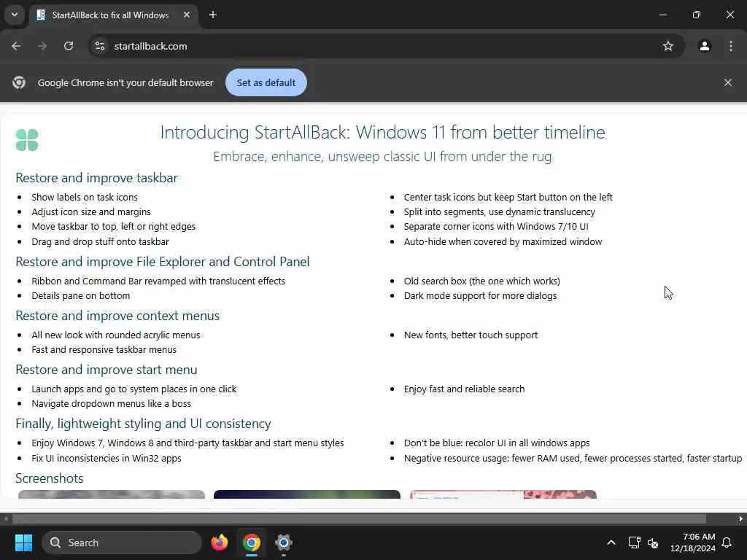
Task: Click the 'Introducing StartAllBack' headline
Action: click(382, 133)
